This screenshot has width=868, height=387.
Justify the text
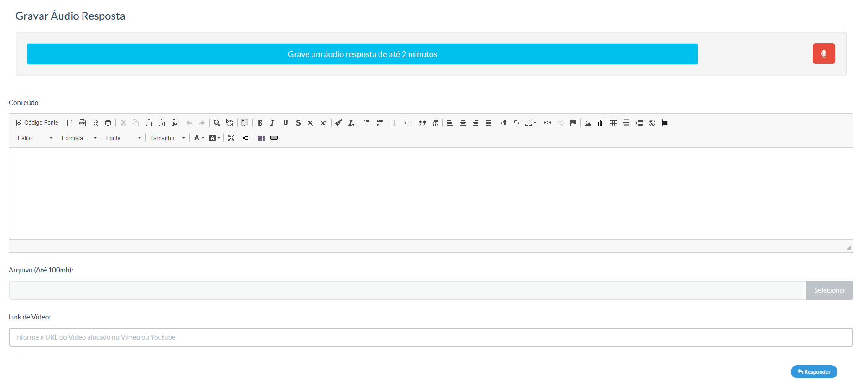click(489, 123)
